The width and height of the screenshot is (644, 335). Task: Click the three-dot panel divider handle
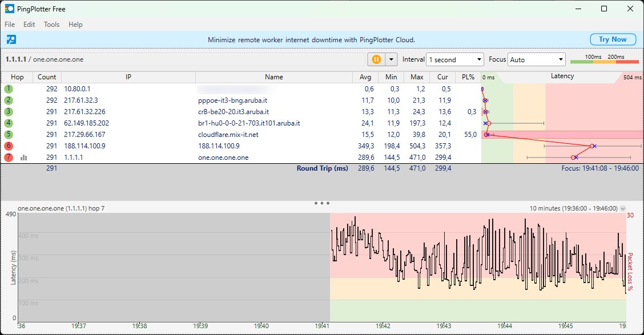pos(322,203)
